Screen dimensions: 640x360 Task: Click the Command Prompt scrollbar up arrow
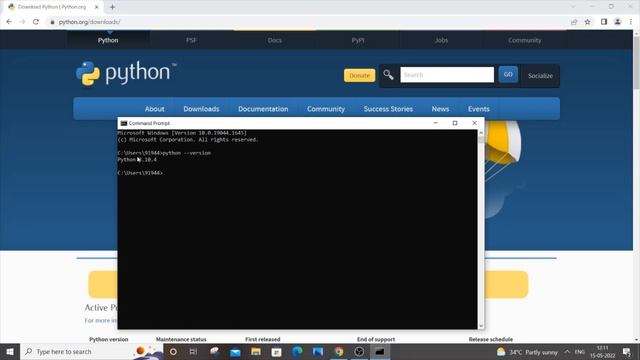(x=481, y=133)
